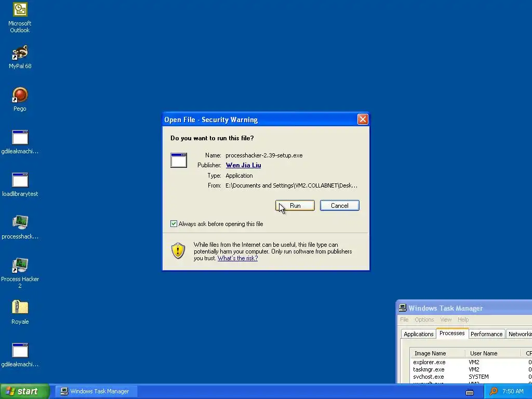Image resolution: width=532 pixels, height=399 pixels.
Task: Click the yellow security shield warning icon
Action: (178, 251)
